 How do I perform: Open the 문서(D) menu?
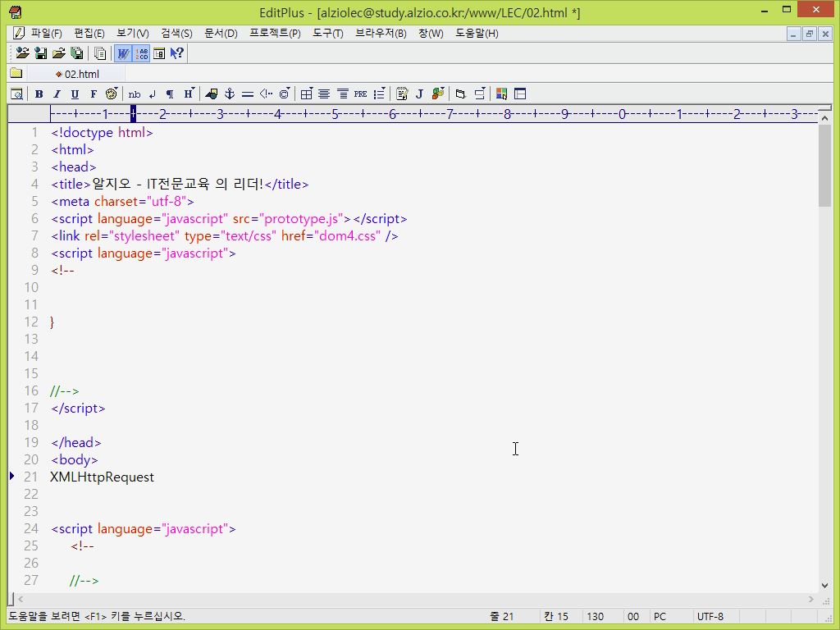tap(221, 33)
